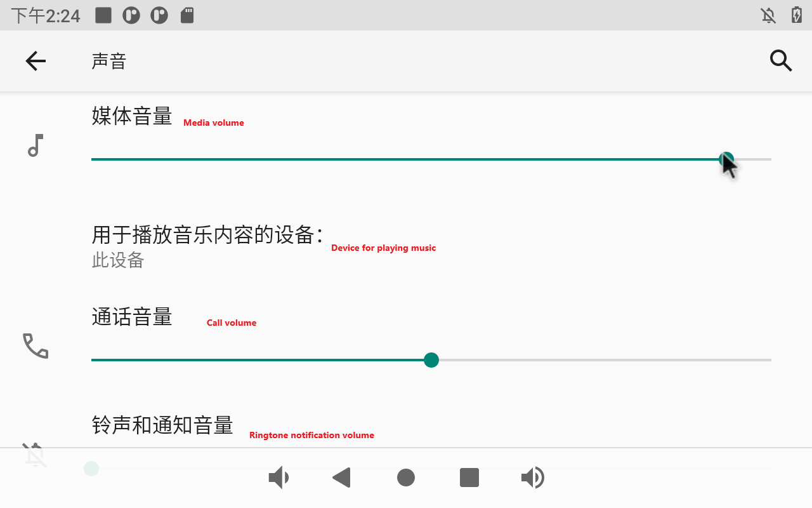812x508 pixels.
Task: Go back using the top-left arrow
Action: pyautogui.click(x=36, y=61)
